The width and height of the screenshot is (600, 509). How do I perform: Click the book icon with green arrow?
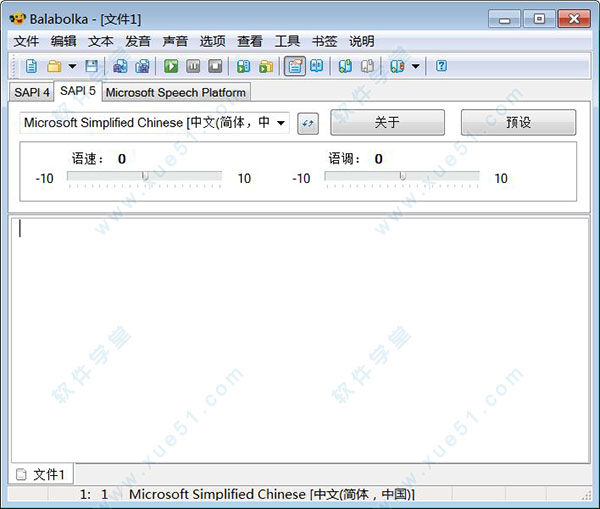[x=345, y=66]
